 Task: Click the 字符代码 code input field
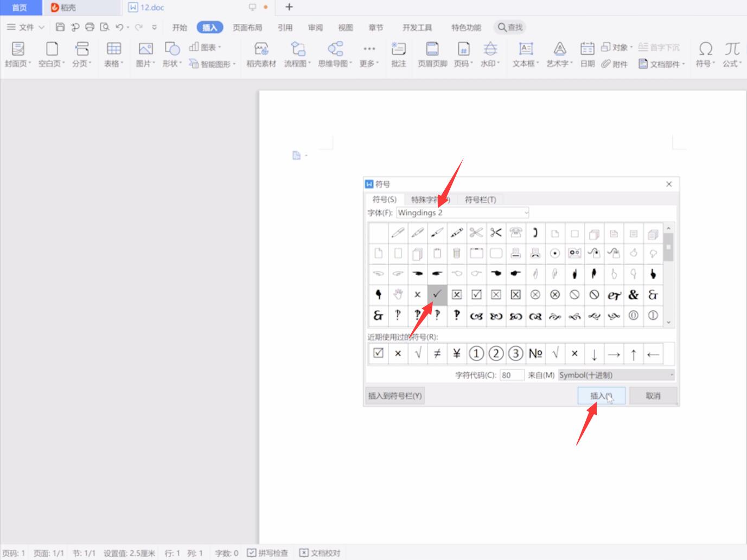point(512,375)
